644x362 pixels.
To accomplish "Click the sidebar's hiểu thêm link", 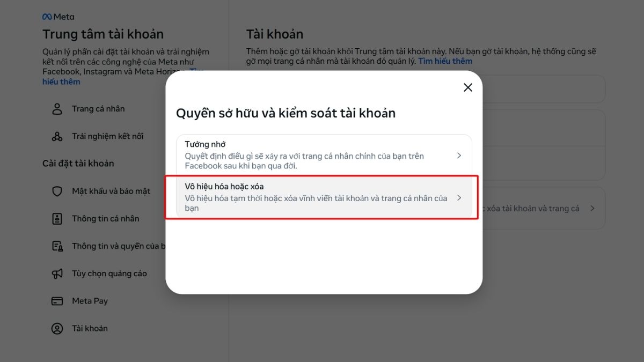I will coord(61,82).
